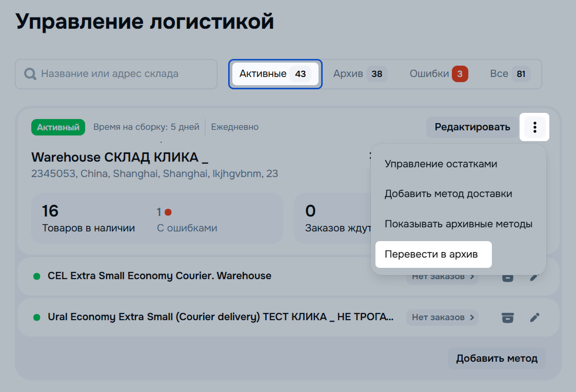The image size is (576, 392).
Task: Expand Нет заказов for Ural Economy method
Action: click(442, 318)
